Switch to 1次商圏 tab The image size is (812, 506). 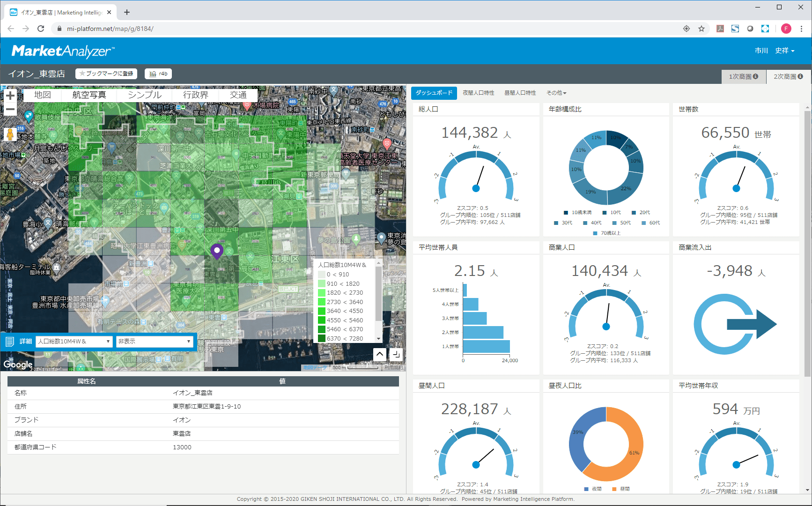[743, 76]
